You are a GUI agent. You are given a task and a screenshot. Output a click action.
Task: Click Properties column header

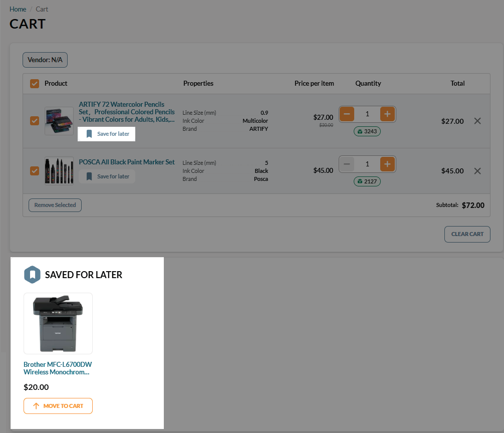pyautogui.click(x=198, y=84)
